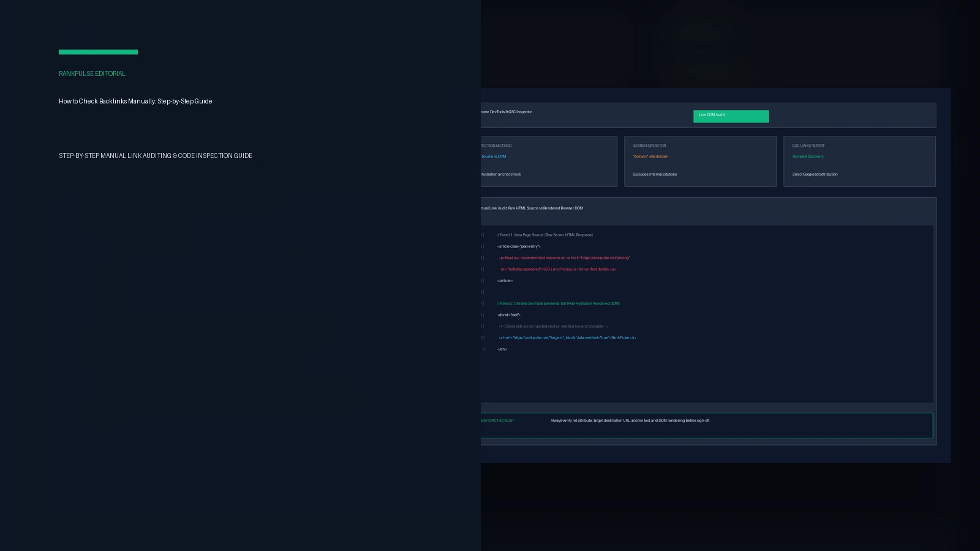This screenshot has height=551, width=980.
Task: Click the Always verify rel attribute checklist note
Action: coord(630,421)
